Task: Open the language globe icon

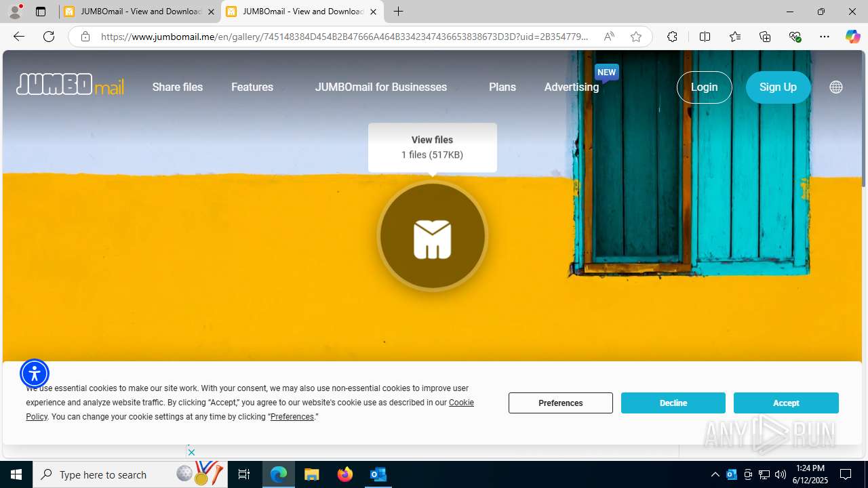Action: click(x=836, y=87)
